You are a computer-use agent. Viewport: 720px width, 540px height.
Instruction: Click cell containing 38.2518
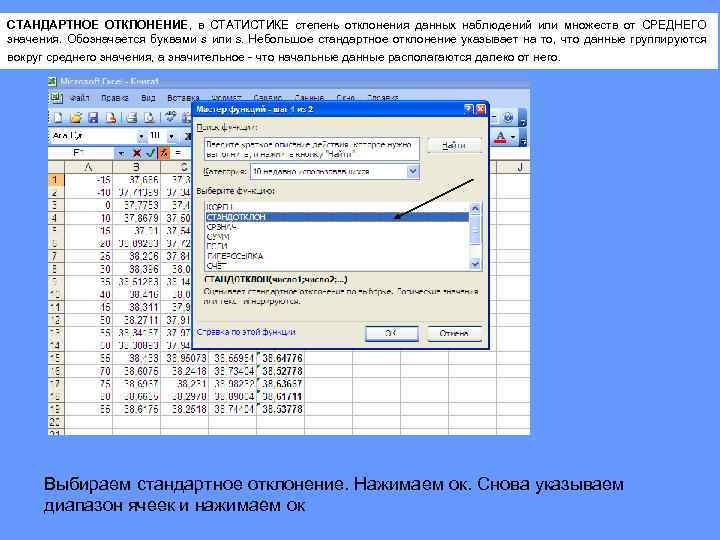185,409
